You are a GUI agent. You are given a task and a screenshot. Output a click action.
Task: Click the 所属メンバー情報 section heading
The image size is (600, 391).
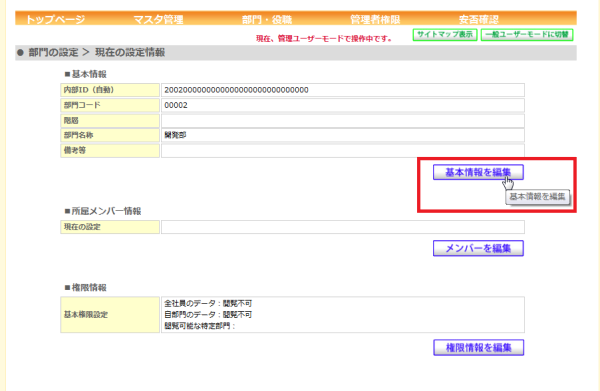pyautogui.click(x=103, y=211)
